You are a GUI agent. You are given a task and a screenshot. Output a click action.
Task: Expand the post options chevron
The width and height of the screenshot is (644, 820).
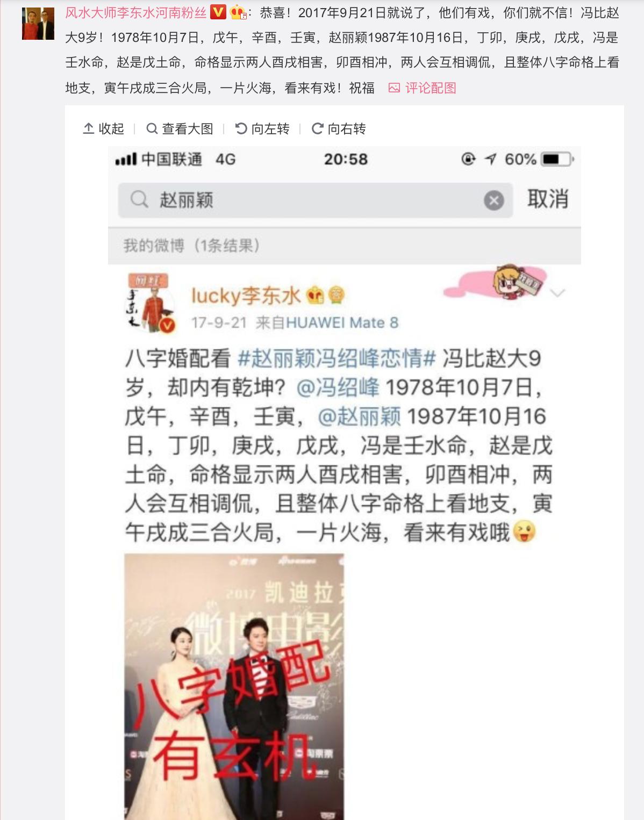click(558, 293)
